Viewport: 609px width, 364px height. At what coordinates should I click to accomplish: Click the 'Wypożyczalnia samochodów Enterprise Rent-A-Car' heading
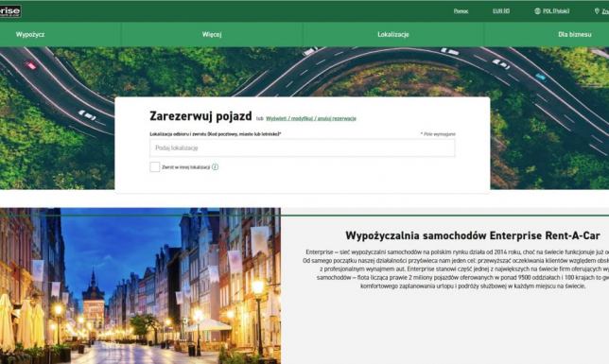pyautogui.click(x=473, y=235)
